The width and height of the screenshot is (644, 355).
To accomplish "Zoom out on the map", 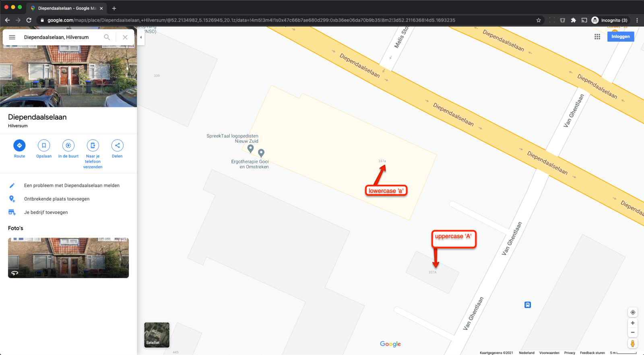I will (x=633, y=332).
